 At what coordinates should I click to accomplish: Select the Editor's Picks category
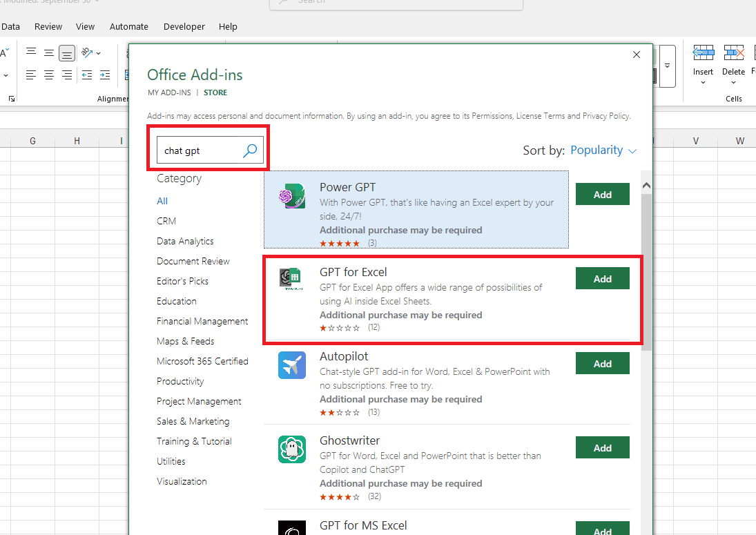point(182,281)
